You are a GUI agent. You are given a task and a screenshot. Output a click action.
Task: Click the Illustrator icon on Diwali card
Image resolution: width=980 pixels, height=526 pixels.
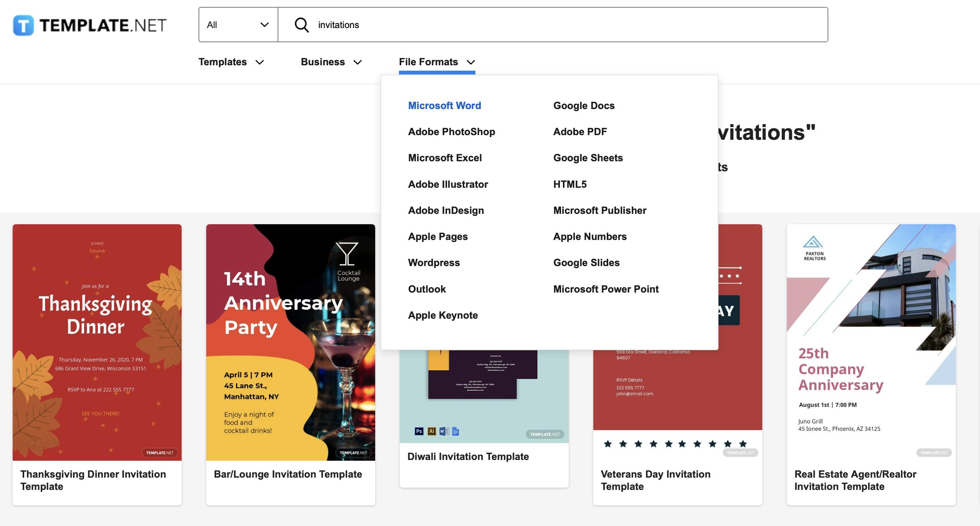pyautogui.click(x=432, y=431)
